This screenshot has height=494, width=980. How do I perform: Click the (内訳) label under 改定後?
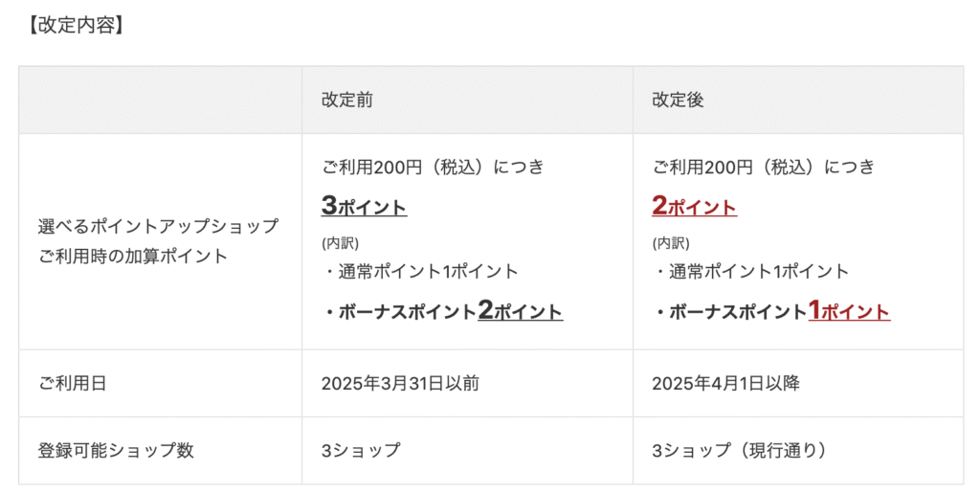tap(671, 243)
